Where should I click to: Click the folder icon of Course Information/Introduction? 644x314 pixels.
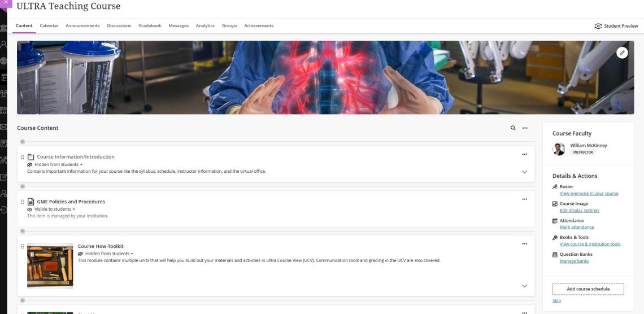tap(31, 157)
